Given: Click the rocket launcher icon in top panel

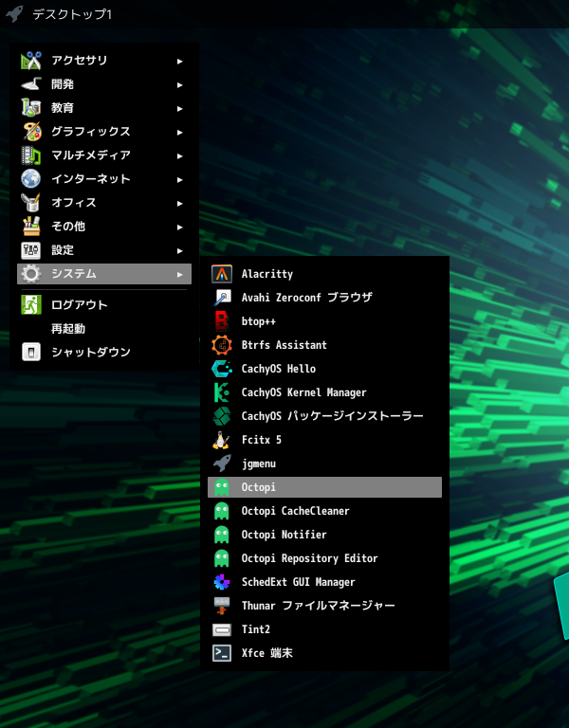Looking at the screenshot, I should click(14, 13).
